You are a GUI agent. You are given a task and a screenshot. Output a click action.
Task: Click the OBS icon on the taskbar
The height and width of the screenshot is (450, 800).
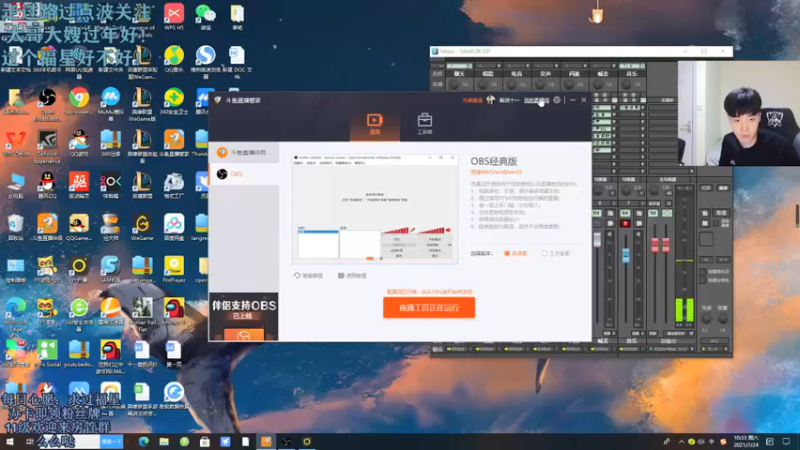click(286, 442)
